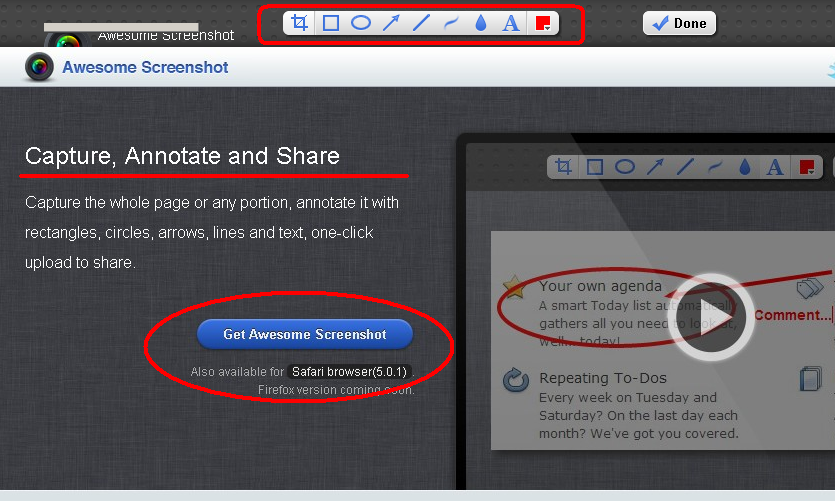Select the Freehand pen tool in top toolbar
835x501 pixels.
tap(451, 23)
